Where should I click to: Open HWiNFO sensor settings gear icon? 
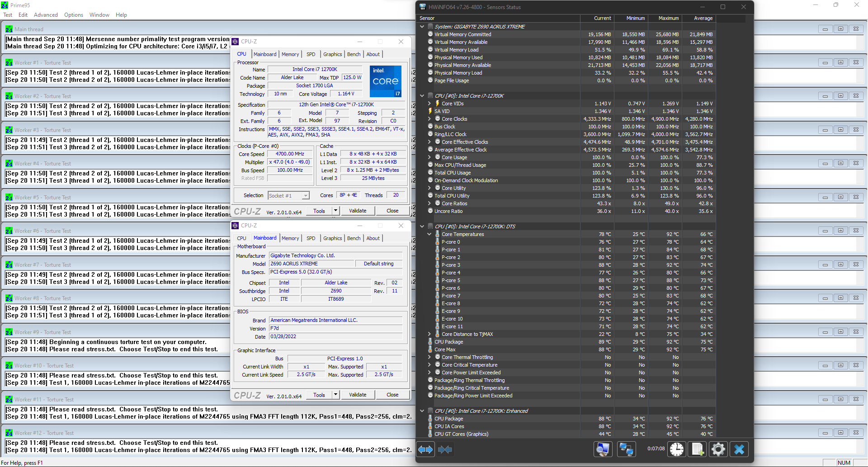click(718, 449)
